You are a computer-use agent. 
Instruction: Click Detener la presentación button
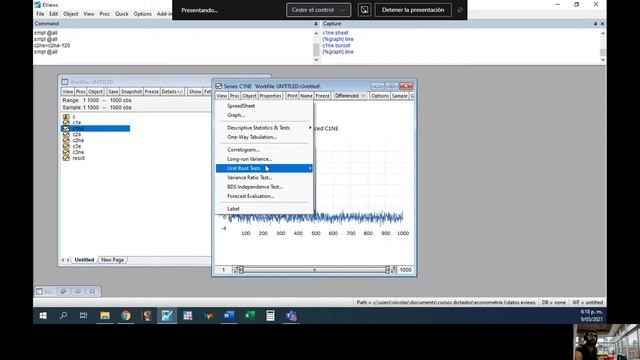(413, 10)
